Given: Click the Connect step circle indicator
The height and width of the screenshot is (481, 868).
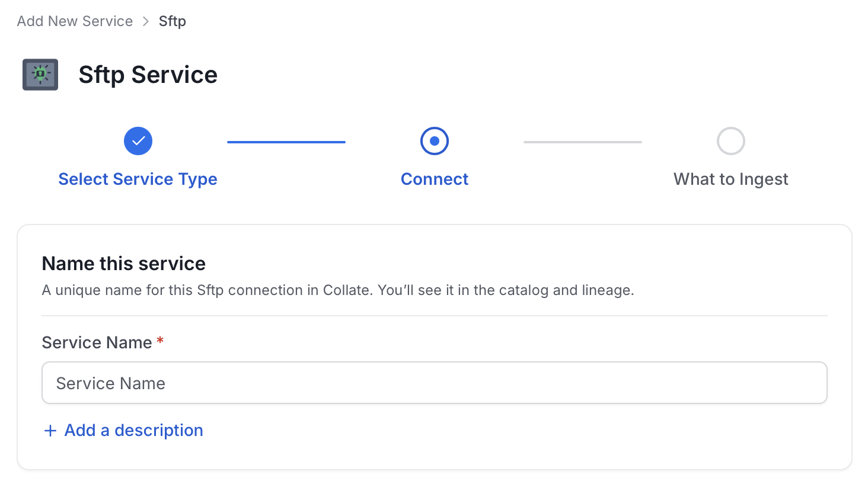Looking at the screenshot, I should click(x=435, y=141).
